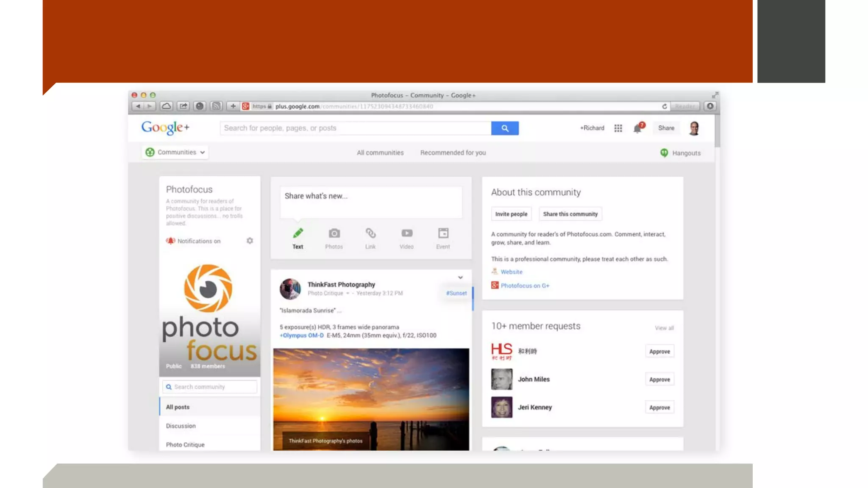
Task: Open the Photofocus Website link
Action: pos(511,272)
